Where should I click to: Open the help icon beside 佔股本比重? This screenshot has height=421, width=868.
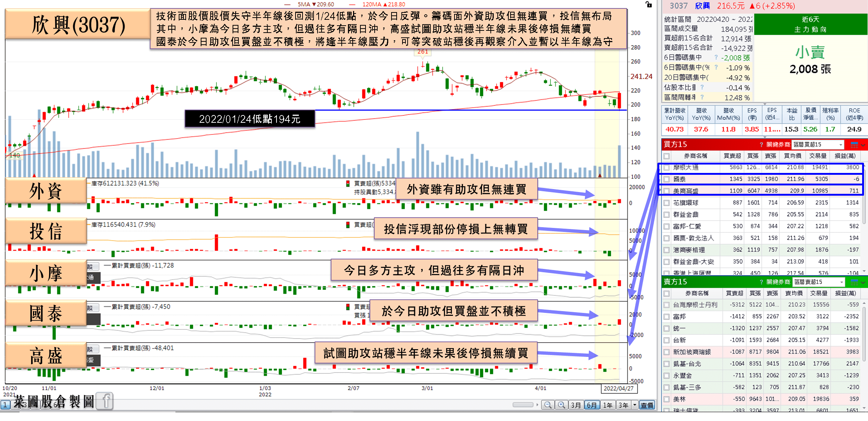(702, 87)
